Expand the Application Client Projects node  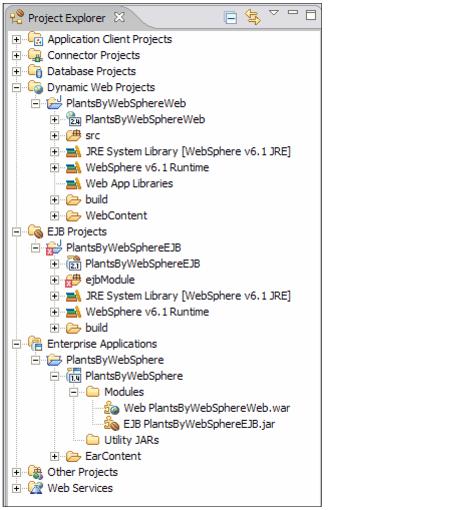[16, 39]
